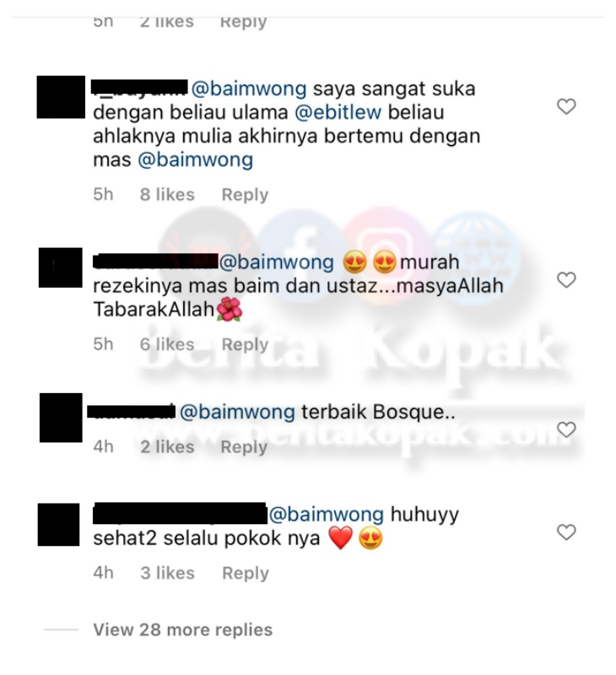Reply to the 6 likes comment
This screenshot has height=675, width=616.
245,344
